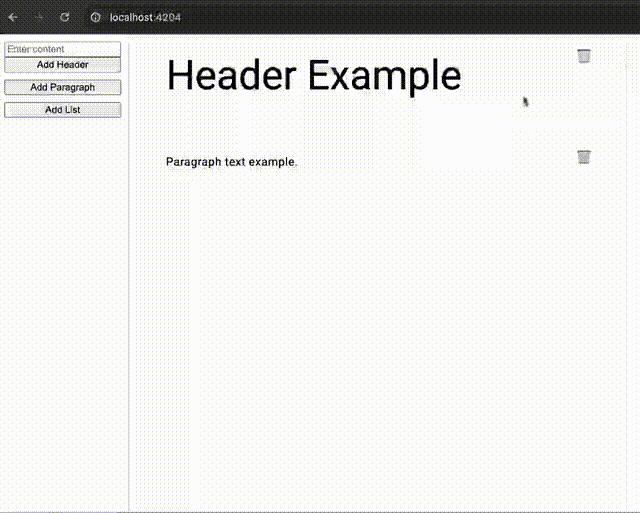640x513 pixels.
Task: Open site information icon next to URL
Action: (95, 17)
